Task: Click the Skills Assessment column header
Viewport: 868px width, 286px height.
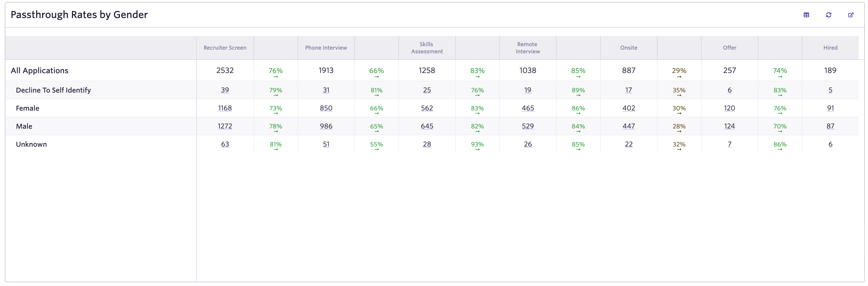Action: click(427, 48)
